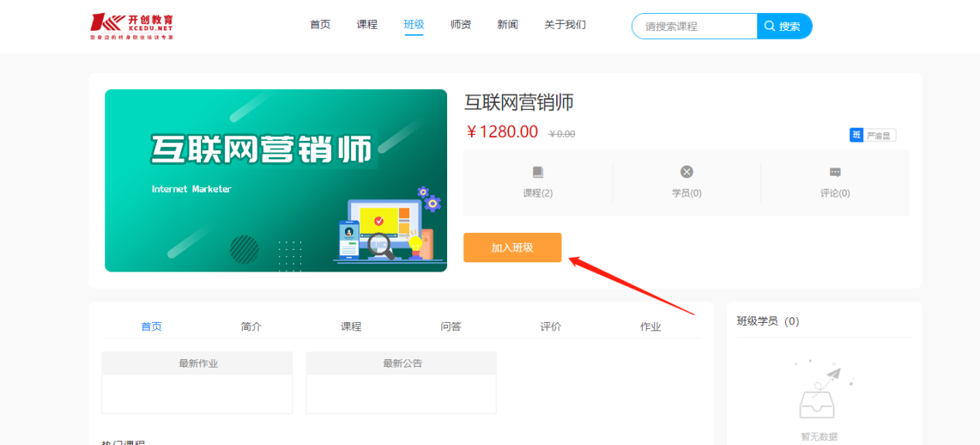The image size is (980, 445).
Task: Open 班级 in top navigation
Action: coord(414,25)
